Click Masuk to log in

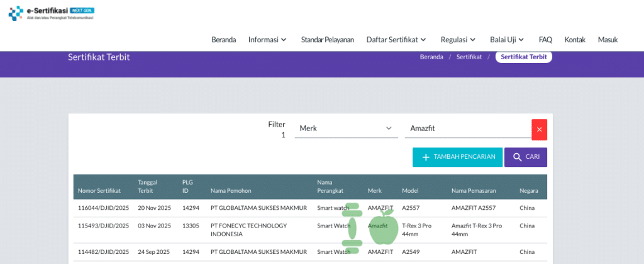coord(608,40)
